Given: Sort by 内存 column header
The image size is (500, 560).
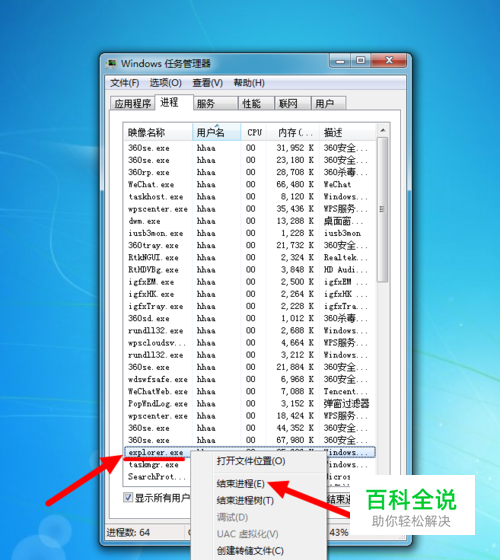Looking at the screenshot, I should tap(293, 132).
